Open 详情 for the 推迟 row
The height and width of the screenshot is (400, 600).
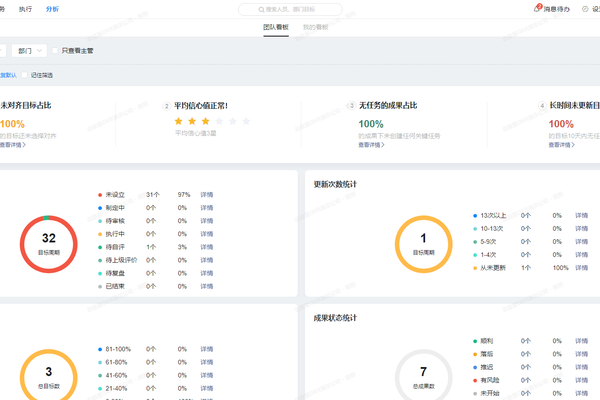pos(581,367)
